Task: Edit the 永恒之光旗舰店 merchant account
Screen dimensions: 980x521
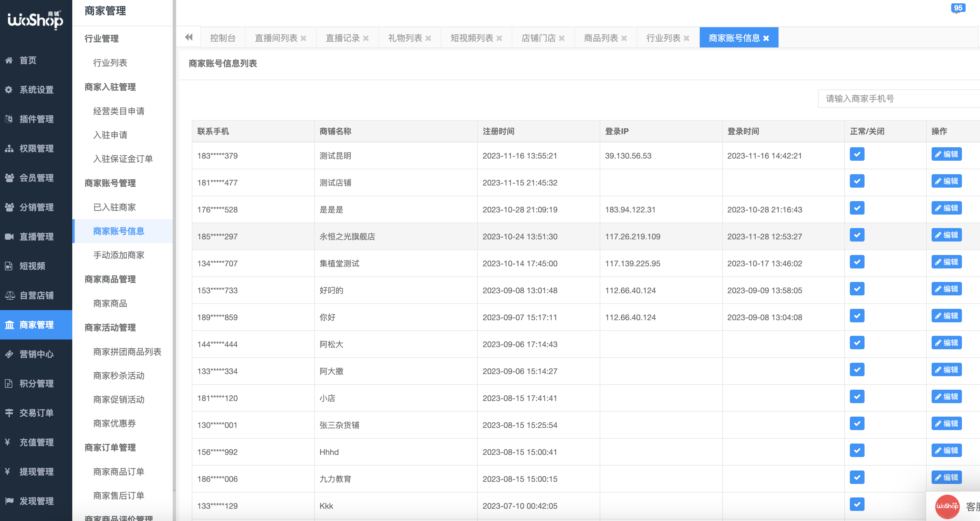Action: (947, 235)
